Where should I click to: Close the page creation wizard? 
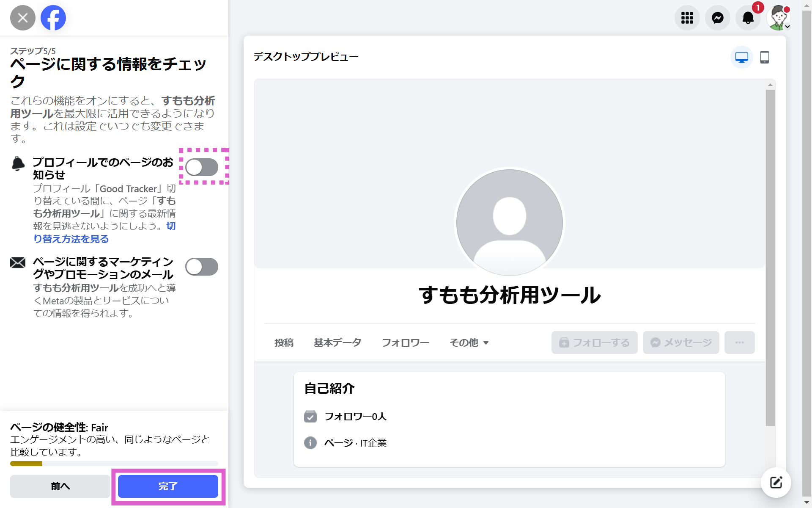pos(23,18)
